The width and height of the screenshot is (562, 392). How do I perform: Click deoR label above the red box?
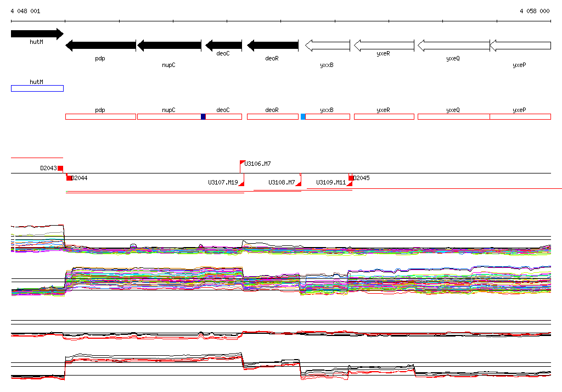tap(272, 110)
